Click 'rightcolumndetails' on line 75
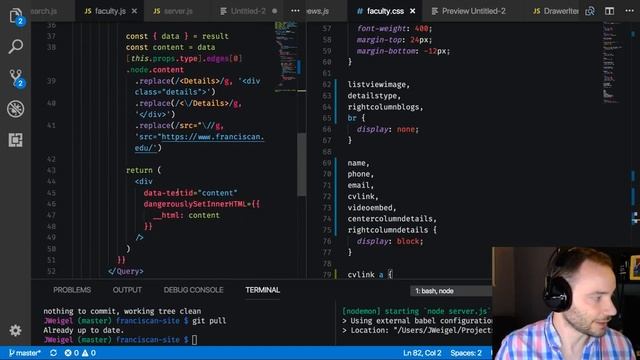This screenshot has width=640, height=360. tap(388, 230)
